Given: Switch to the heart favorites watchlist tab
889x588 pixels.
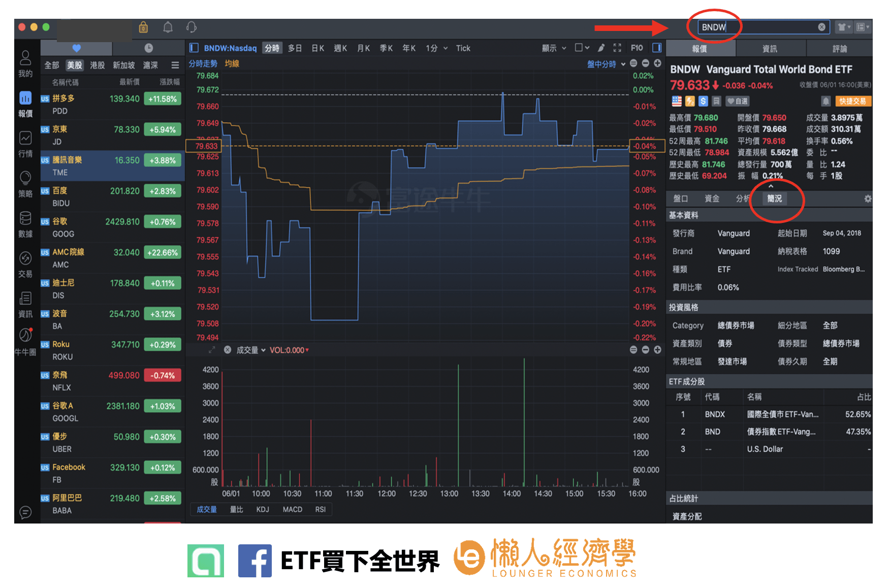Looking at the screenshot, I should click(x=76, y=48).
